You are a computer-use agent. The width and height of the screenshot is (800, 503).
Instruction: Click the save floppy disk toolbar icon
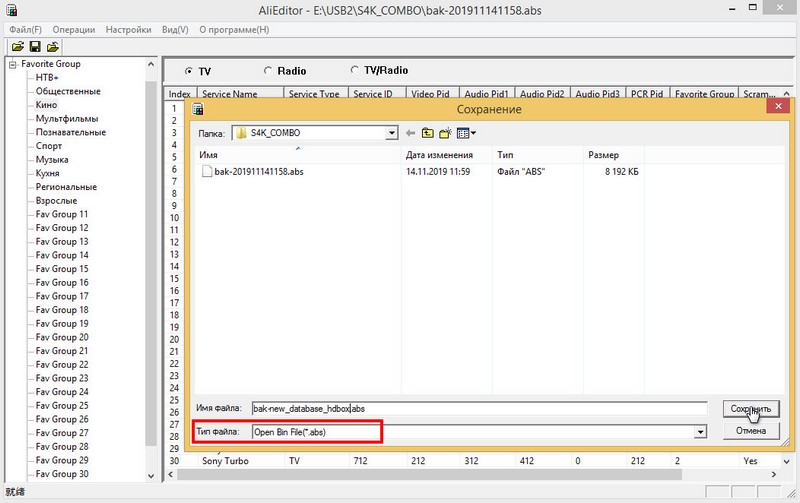click(35, 47)
